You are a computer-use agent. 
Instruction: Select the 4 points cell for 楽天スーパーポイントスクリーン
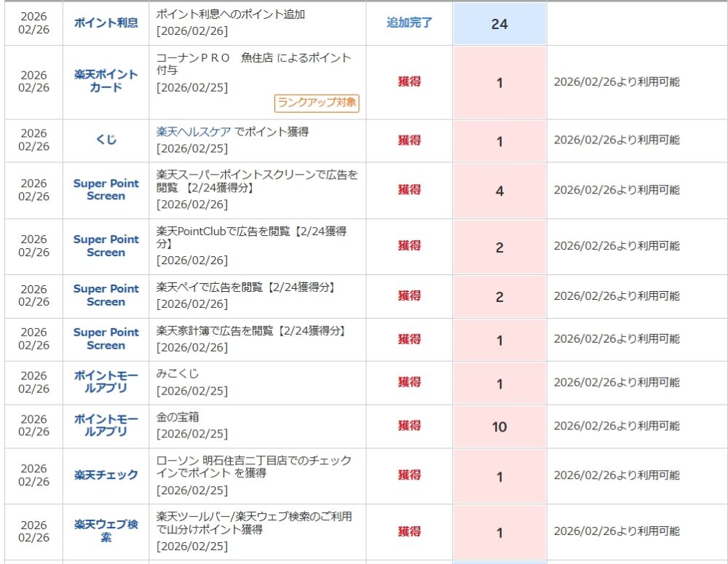point(499,191)
